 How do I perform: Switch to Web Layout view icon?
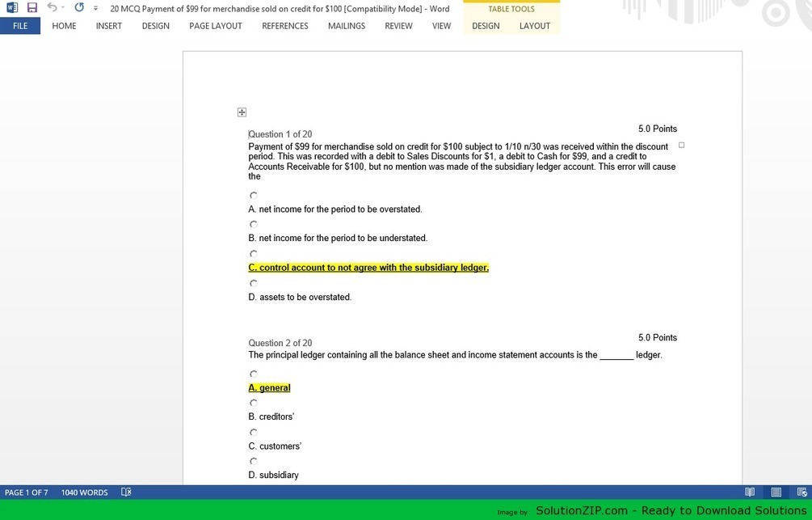(801, 493)
